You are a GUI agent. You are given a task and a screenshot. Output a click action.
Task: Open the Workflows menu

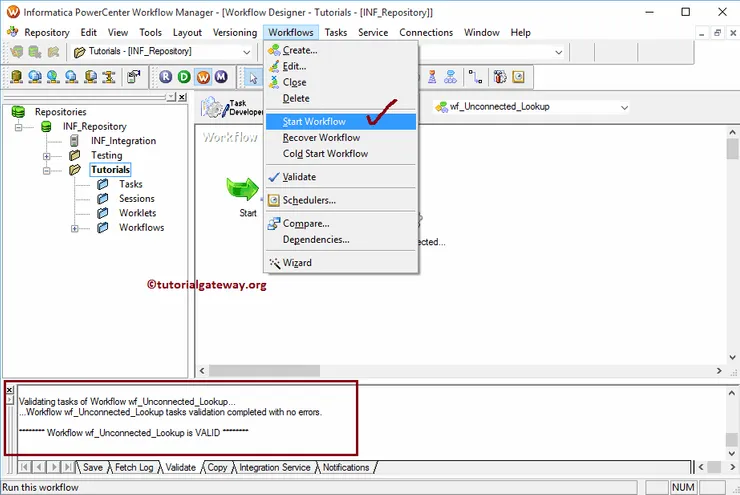291,33
